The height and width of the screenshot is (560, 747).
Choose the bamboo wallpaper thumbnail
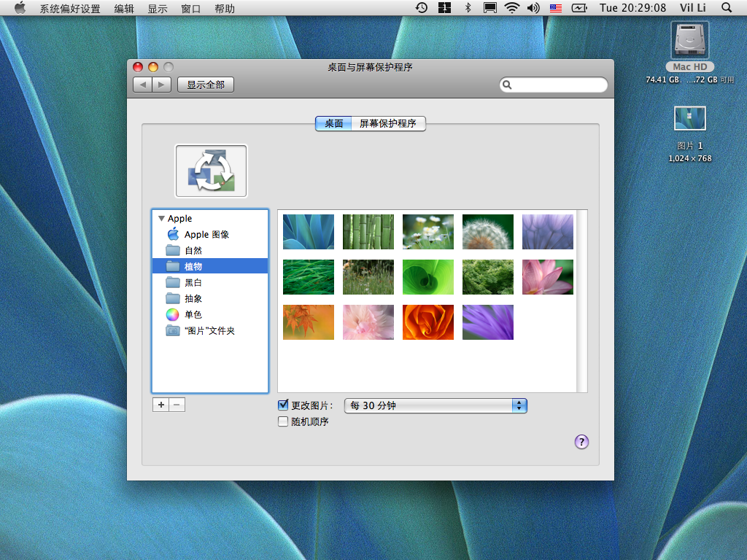[x=368, y=232]
